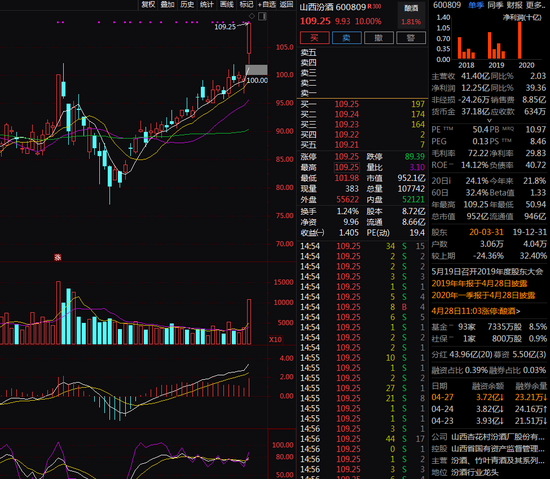Click the gray 100.00 price box on chart
550x479 pixels.
click(256, 70)
